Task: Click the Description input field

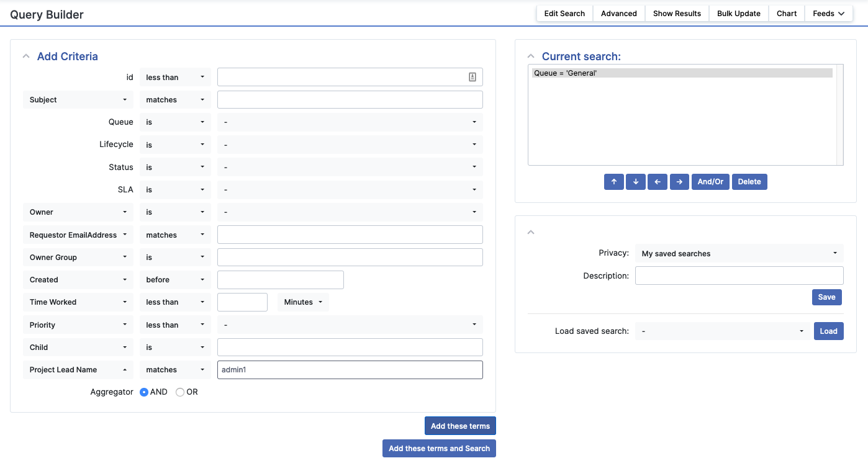Action: tap(739, 276)
